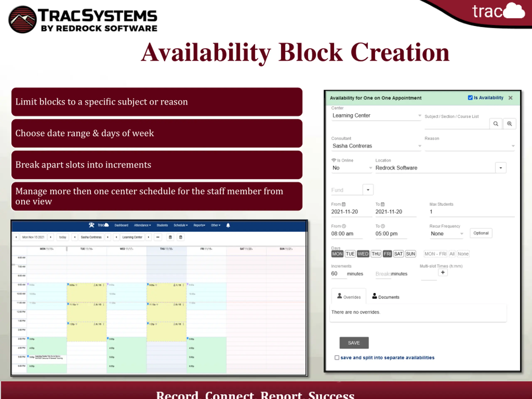
Task: Click the calendar icon next to the To date label
Action: (x=383, y=204)
